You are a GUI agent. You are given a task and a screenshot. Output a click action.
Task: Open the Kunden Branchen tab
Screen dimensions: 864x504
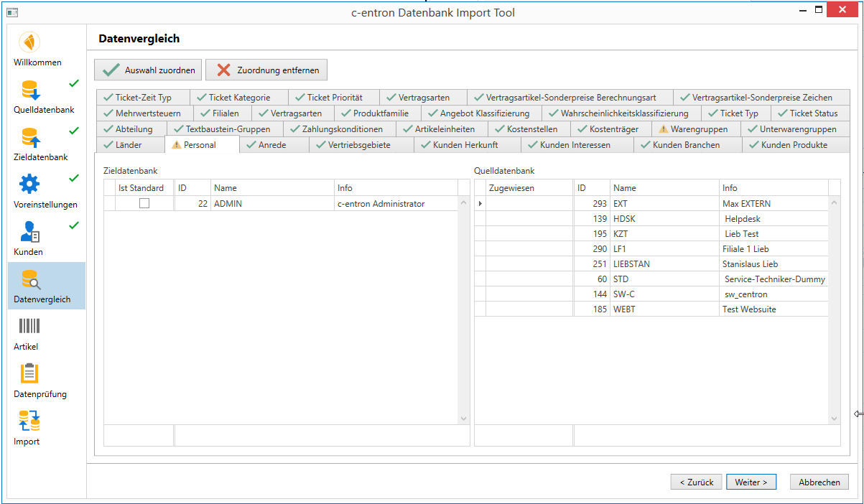[686, 145]
